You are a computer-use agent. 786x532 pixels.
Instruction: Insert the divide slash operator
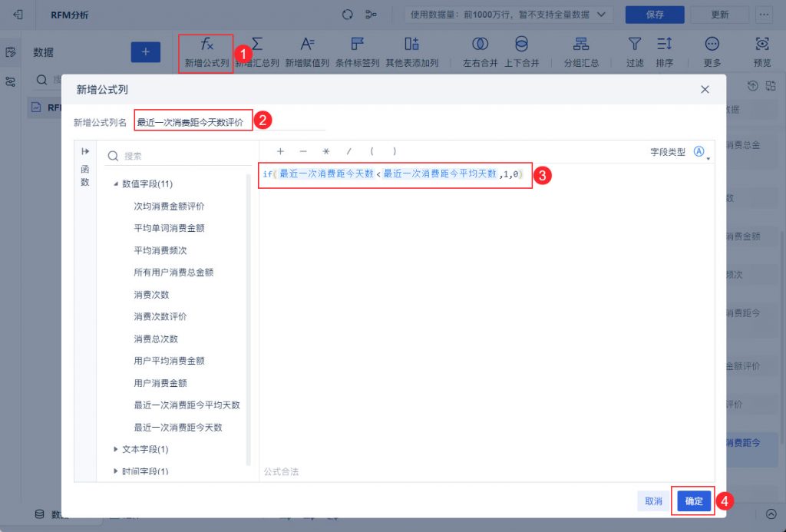tap(349, 151)
